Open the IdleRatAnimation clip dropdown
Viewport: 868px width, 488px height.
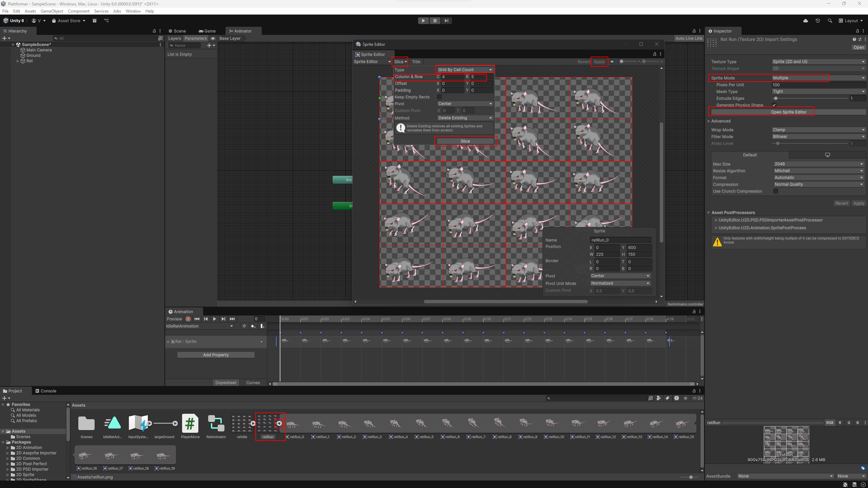click(x=200, y=326)
